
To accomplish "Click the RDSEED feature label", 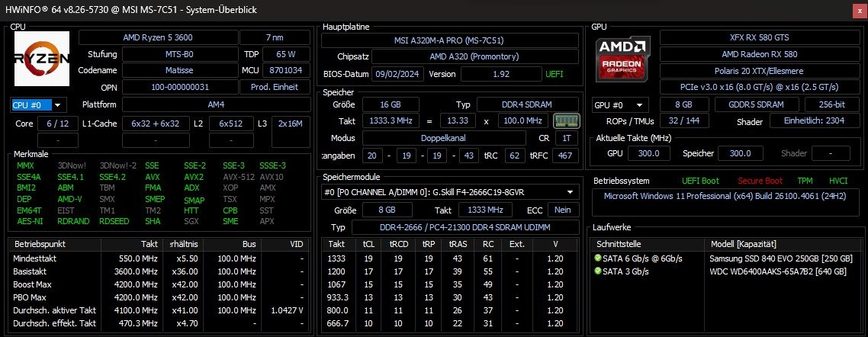I will point(114,221).
